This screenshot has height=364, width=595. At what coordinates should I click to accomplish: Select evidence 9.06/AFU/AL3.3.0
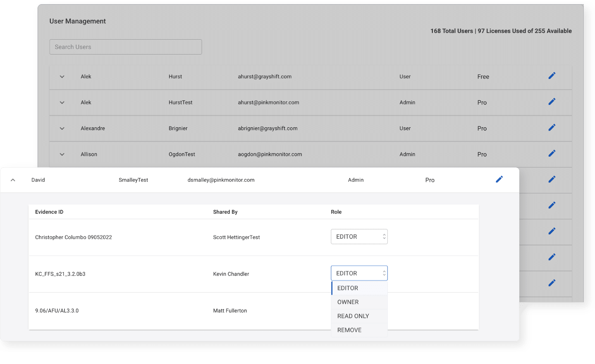(57, 311)
